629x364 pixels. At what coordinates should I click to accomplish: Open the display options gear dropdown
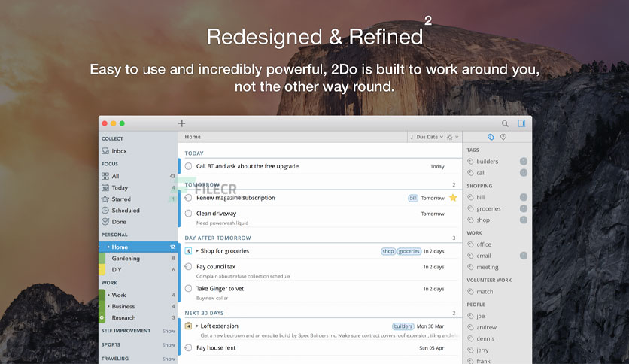click(452, 137)
